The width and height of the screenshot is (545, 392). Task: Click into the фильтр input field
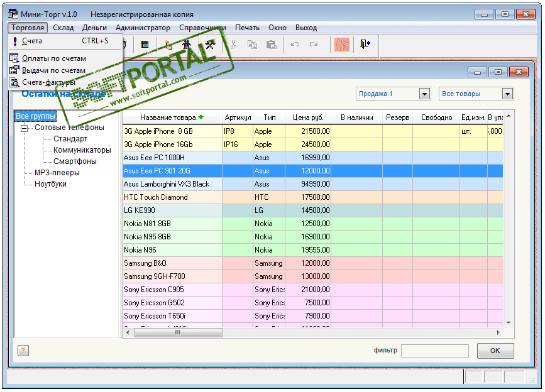pos(435,351)
